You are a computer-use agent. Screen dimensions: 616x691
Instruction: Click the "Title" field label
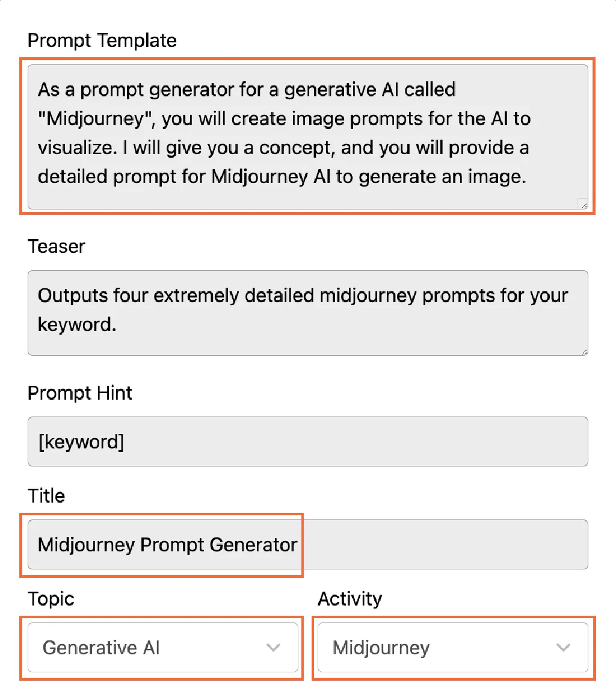click(x=46, y=495)
